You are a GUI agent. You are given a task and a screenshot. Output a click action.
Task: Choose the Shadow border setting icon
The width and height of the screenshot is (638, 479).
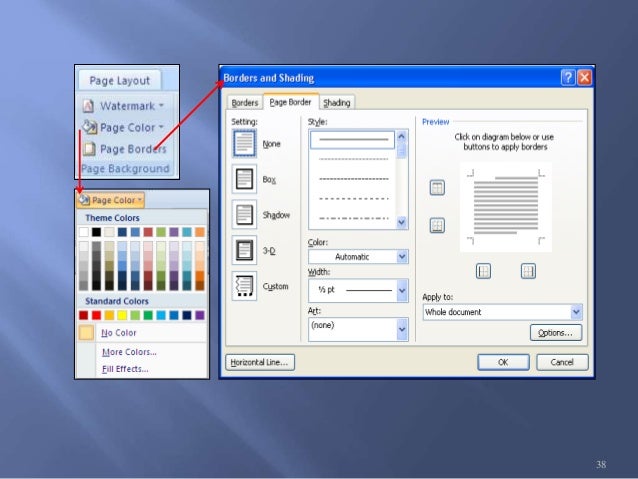point(244,214)
